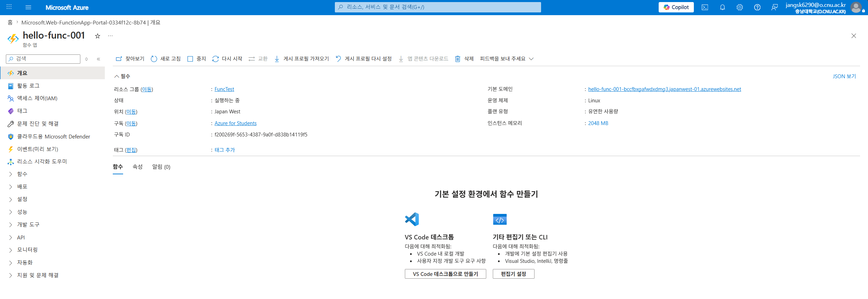This screenshot has width=868, height=299.
Task: Click 게시 프로필 가져오기 download button
Action: (302, 59)
